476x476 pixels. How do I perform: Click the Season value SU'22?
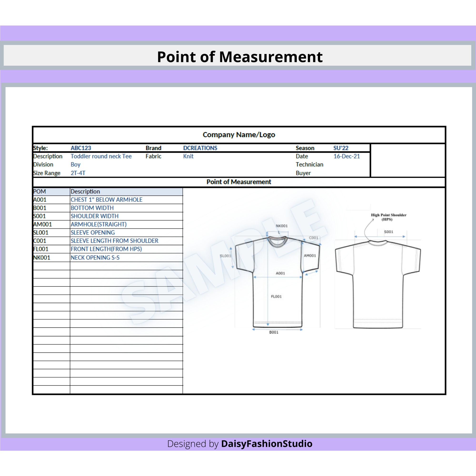(341, 148)
